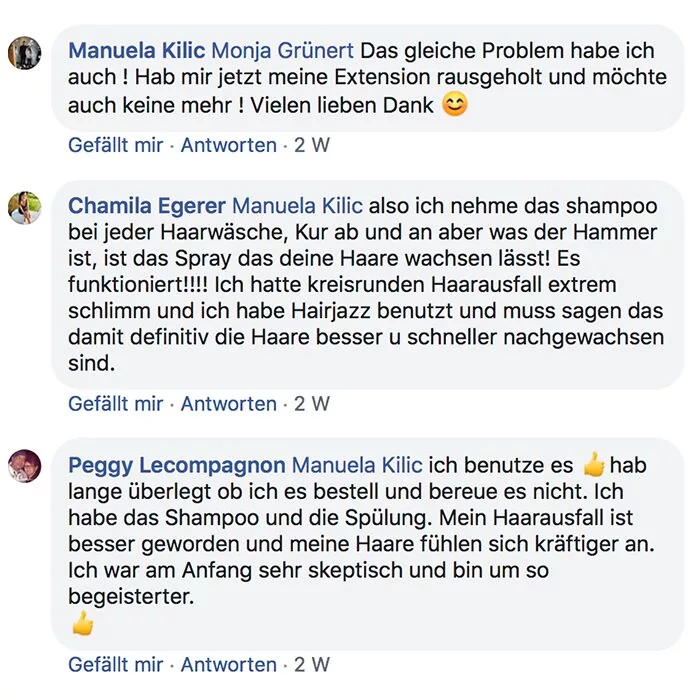This screenshot has width=700, height=700.
Task: Open Chamila Egerer's profile picture
Action: 24,208
